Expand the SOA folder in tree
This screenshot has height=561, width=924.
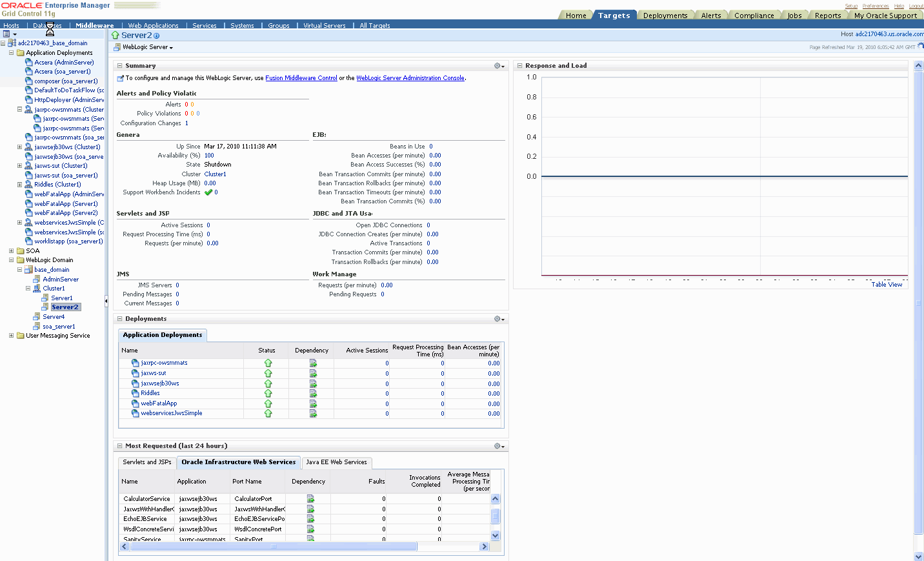pyautogui.click(x=11, y=250)
